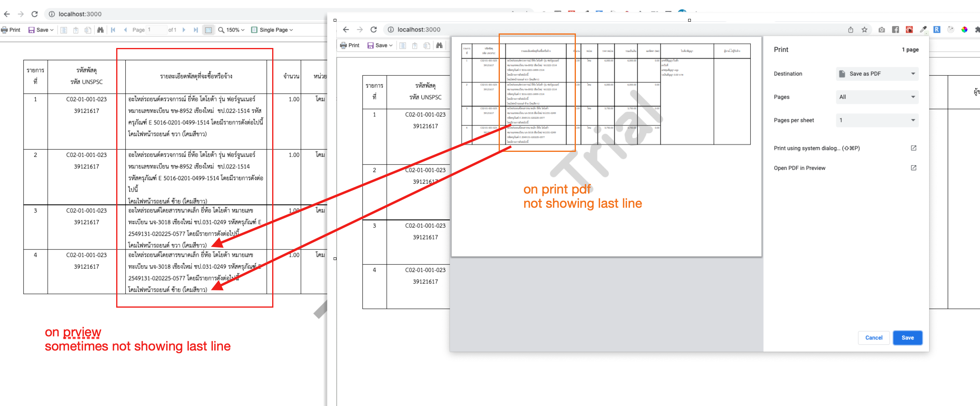Click 'รหัส UNSPSC' header in left report
980x406 pixels.
click(x=87, y=82)
